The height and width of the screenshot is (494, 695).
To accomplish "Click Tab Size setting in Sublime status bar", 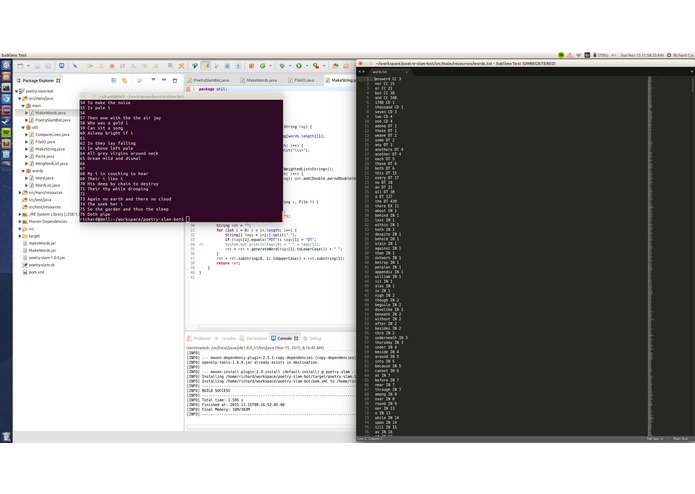I will coord(655,439).
